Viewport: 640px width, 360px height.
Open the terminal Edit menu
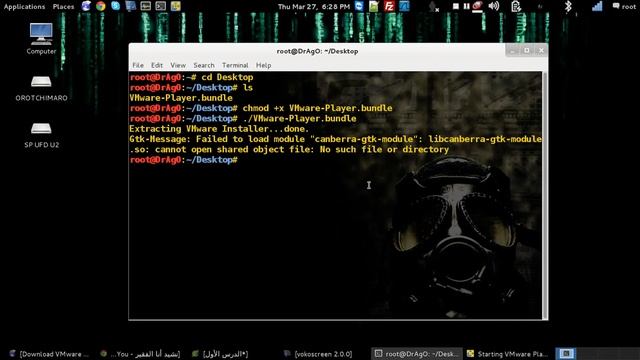pos(157,65)
